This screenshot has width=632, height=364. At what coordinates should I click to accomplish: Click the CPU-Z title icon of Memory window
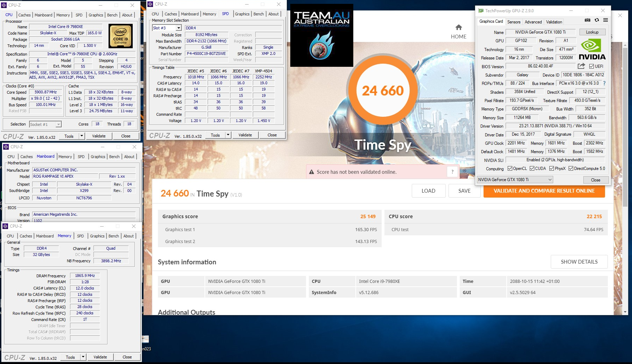click(x=5, y=226)
